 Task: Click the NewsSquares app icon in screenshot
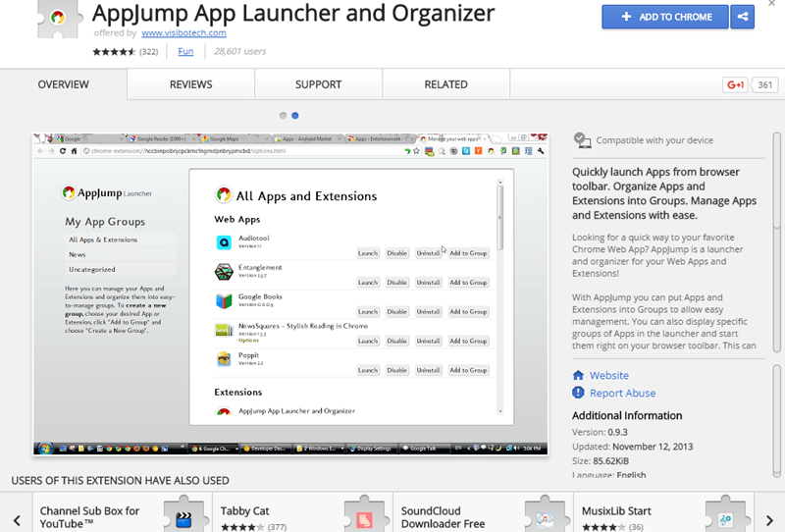click(x=224, y=330)
